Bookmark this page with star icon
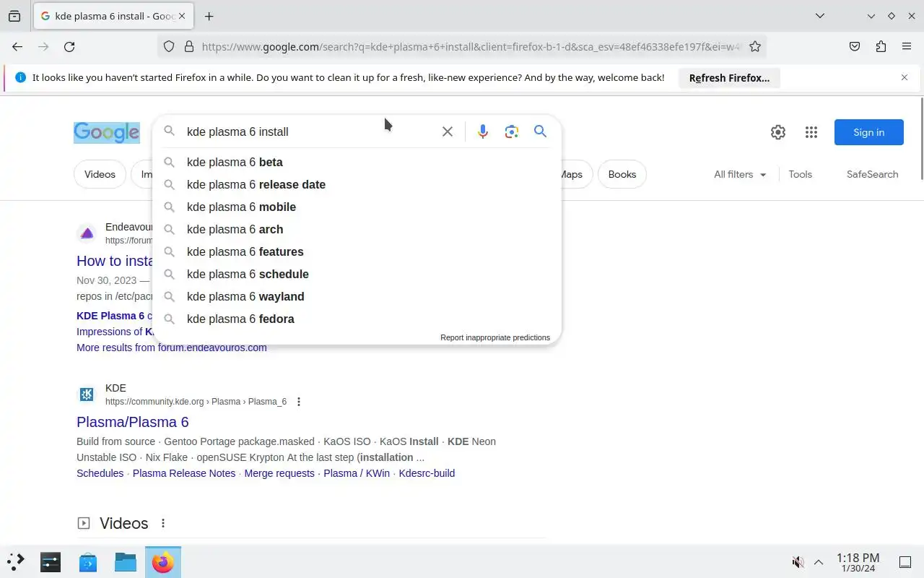The image size is (924, 578). [x=755, y=46]
